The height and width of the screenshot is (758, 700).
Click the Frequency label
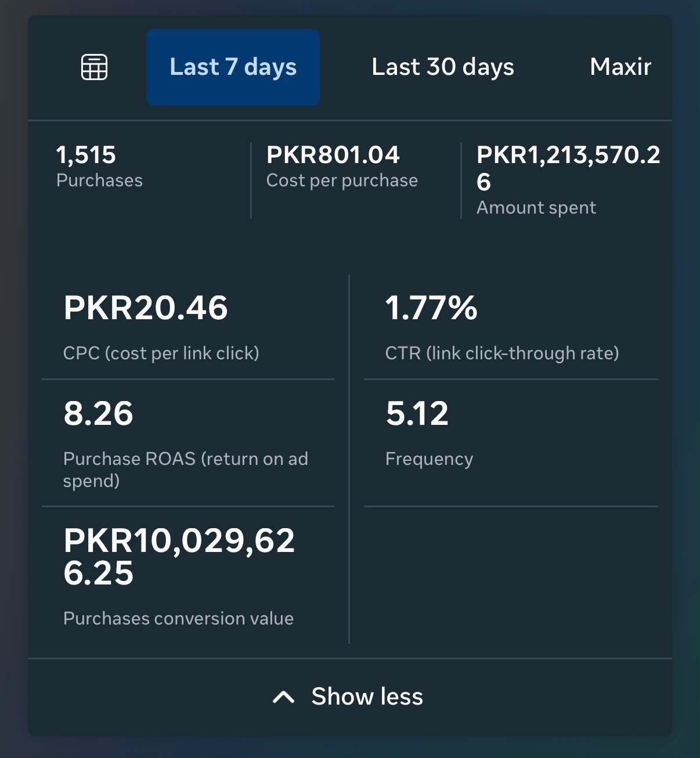pyautogui.click(x=429, y=459)
